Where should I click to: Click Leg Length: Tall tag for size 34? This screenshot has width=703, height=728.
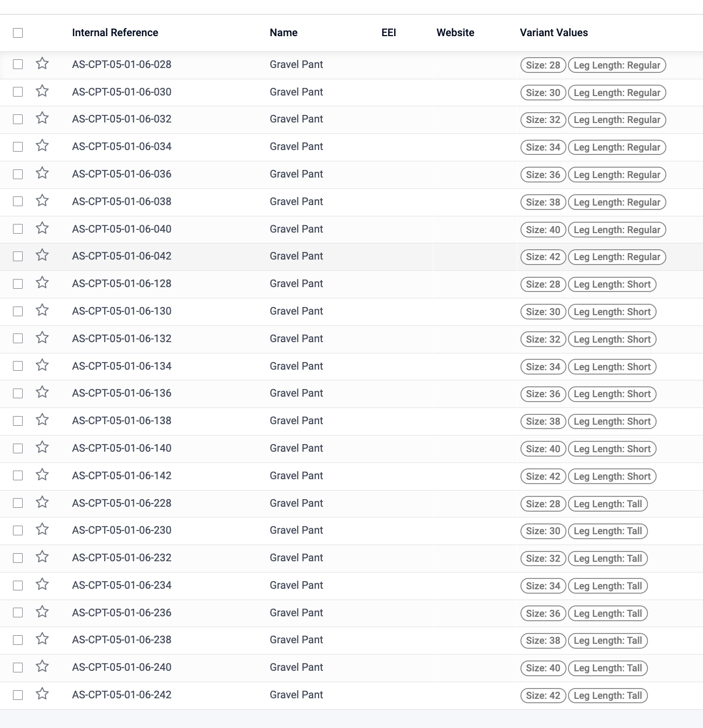pos(607,586)
